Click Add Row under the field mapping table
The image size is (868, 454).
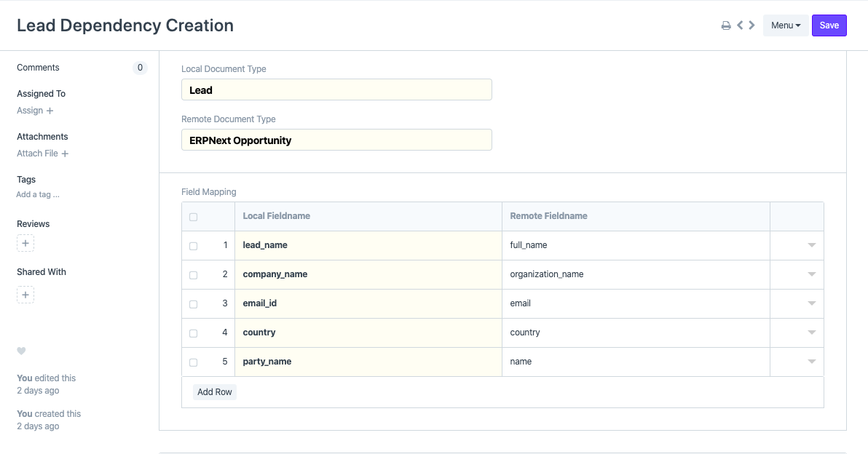pyautogui.click(x=214, y=391)
